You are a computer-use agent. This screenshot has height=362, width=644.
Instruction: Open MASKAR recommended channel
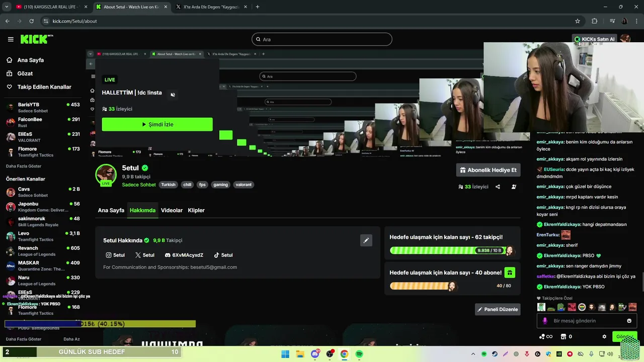point(43,265)
